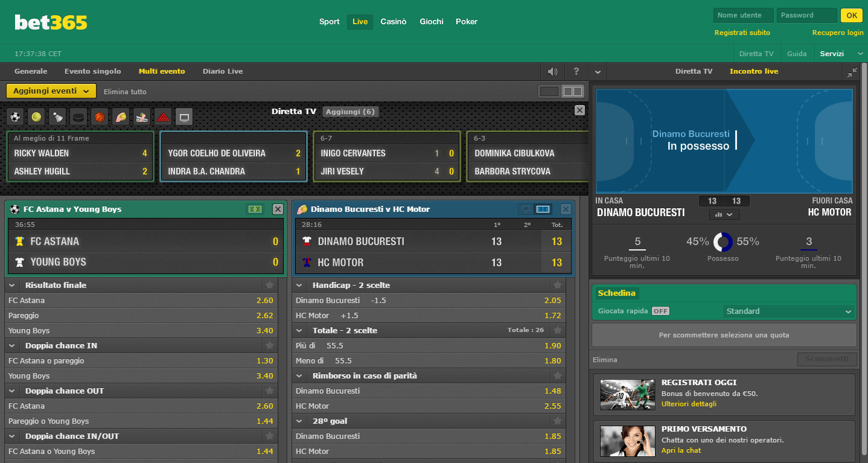The height and width of the screenshot is (463, 868).
Task: Remove Dinamo Bucuresti v HC Motor panel
Action: point(566,209)
